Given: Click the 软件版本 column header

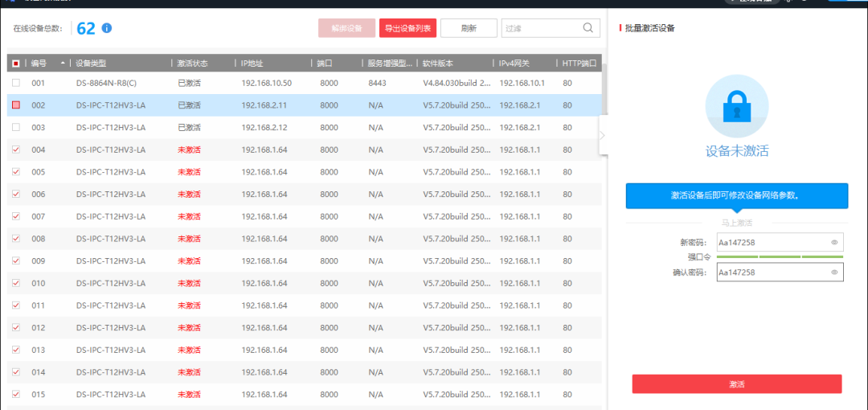Looking at the screenshot, I should pos(440,63).
